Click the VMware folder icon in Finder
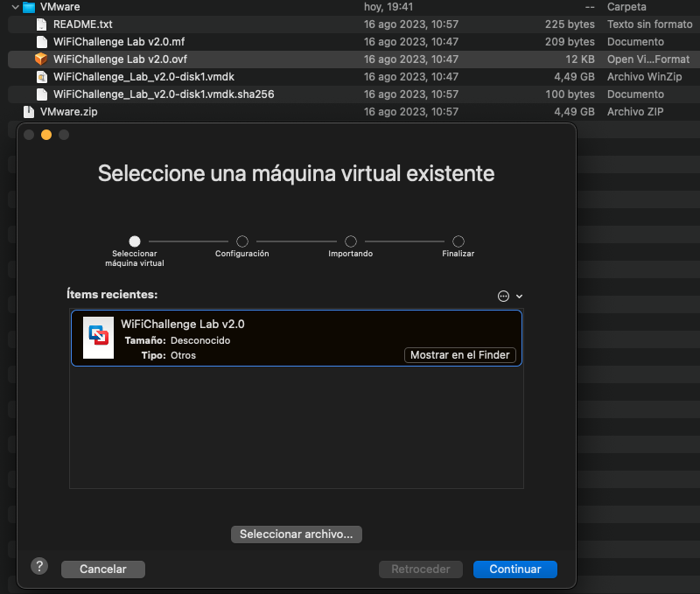Image resolution: width=700 pixels, height=594 pixels. coord(29,7)
